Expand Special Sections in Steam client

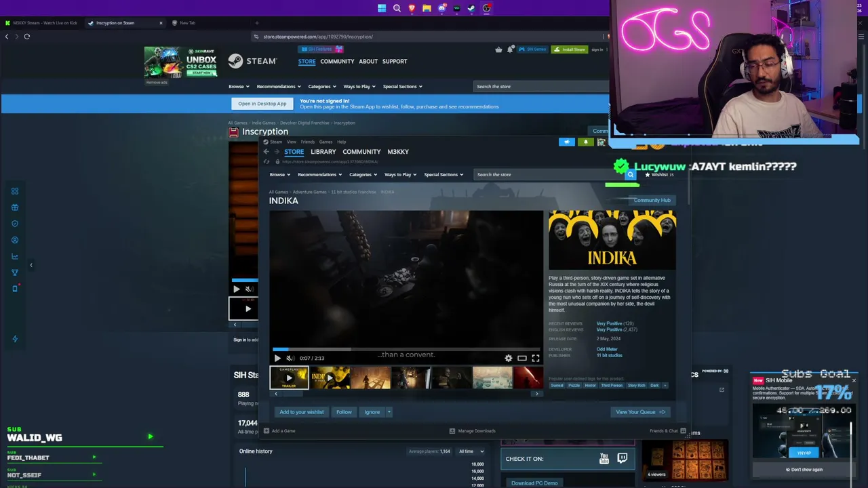(x=443, y=175)
